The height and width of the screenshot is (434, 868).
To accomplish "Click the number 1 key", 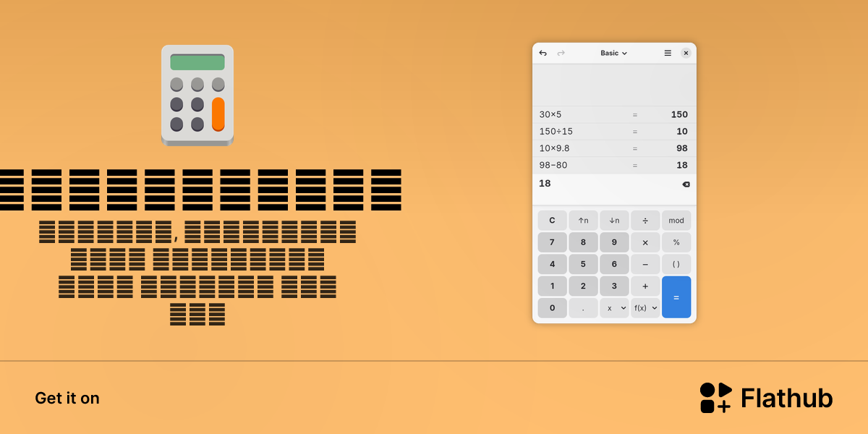I will [553, 286].
